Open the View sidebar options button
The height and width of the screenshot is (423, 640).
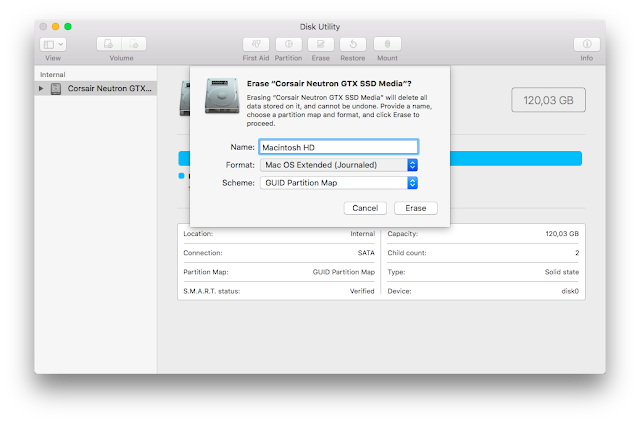(53, 44)
